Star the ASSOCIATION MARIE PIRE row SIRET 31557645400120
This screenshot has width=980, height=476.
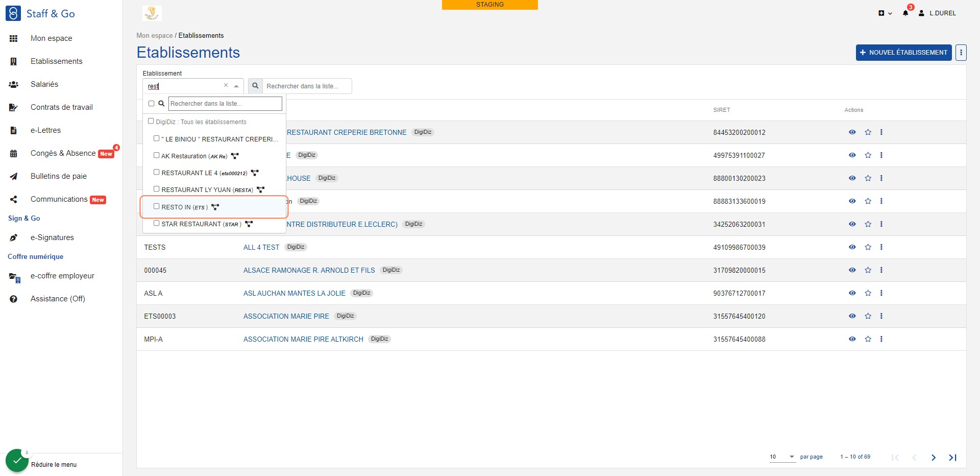point(868,316)
